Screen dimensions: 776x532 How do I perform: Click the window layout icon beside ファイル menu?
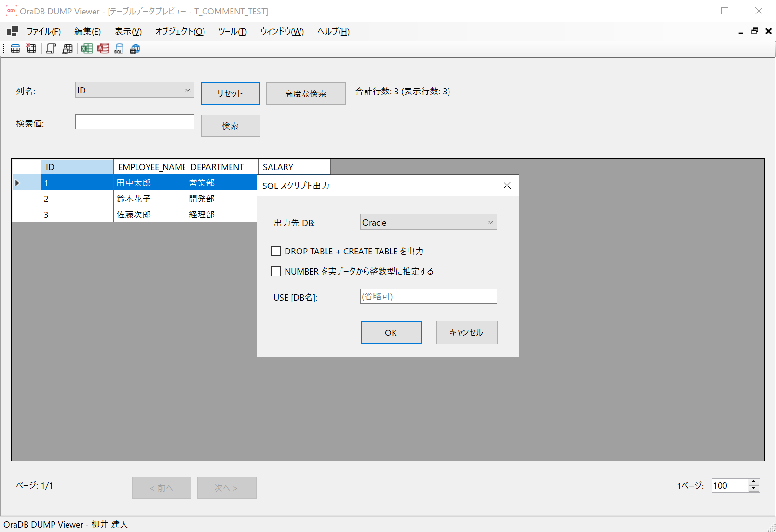click(12, 31)
